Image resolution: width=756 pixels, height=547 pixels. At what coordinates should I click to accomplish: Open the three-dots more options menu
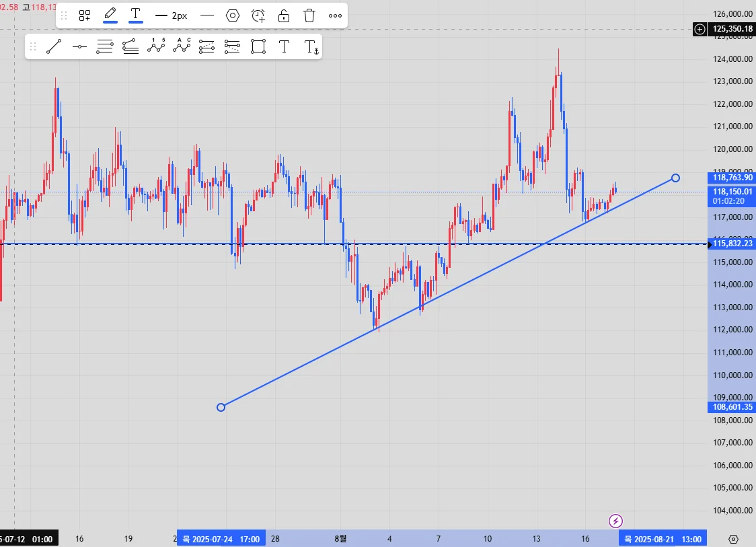tap(335, 15)
